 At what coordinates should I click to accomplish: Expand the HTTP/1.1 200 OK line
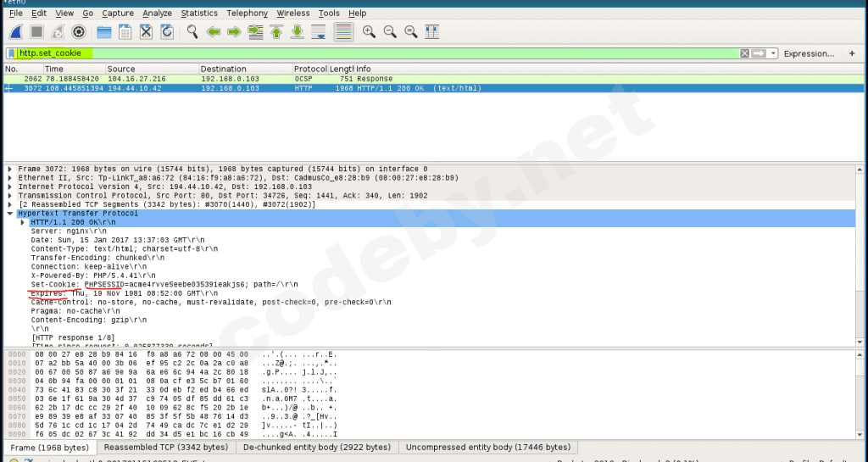tap(23, 222)
